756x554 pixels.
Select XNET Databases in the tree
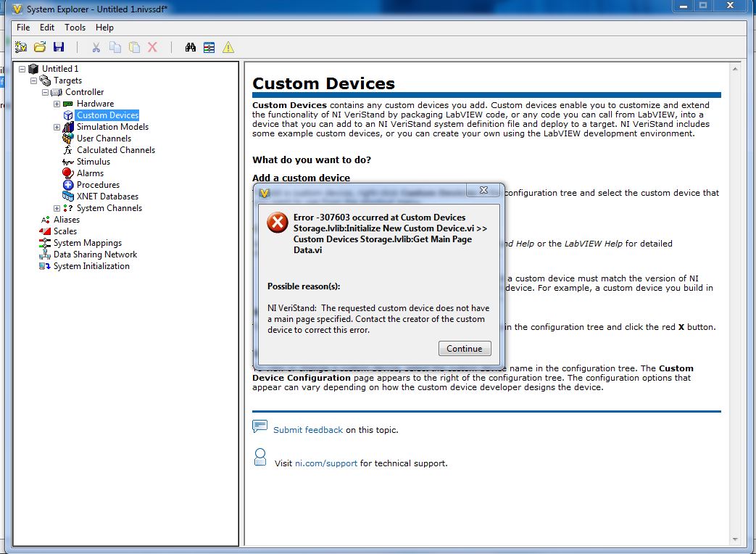[107, 197]
